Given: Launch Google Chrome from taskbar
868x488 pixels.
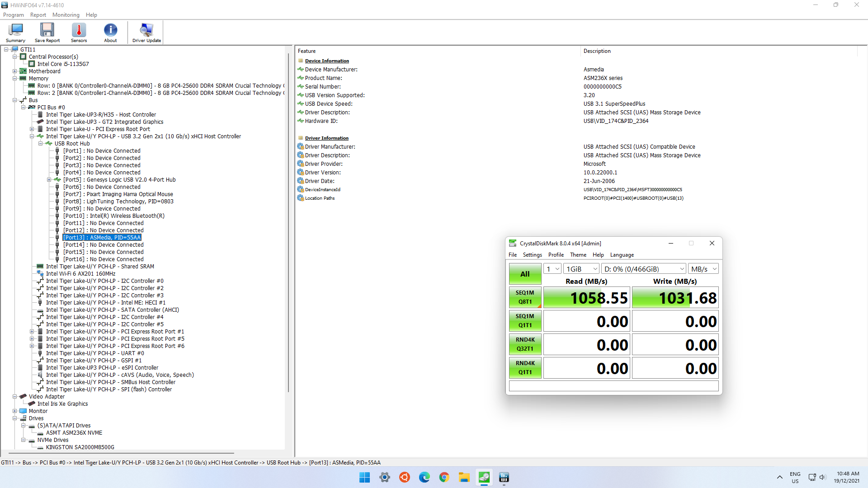Looking at the screenshot, I should tap(444, 477).
